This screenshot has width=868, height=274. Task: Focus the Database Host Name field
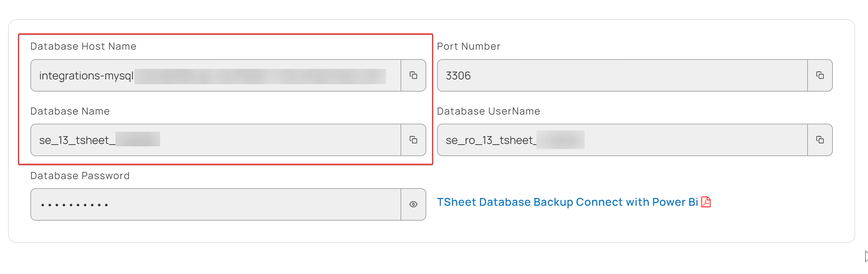216,75
